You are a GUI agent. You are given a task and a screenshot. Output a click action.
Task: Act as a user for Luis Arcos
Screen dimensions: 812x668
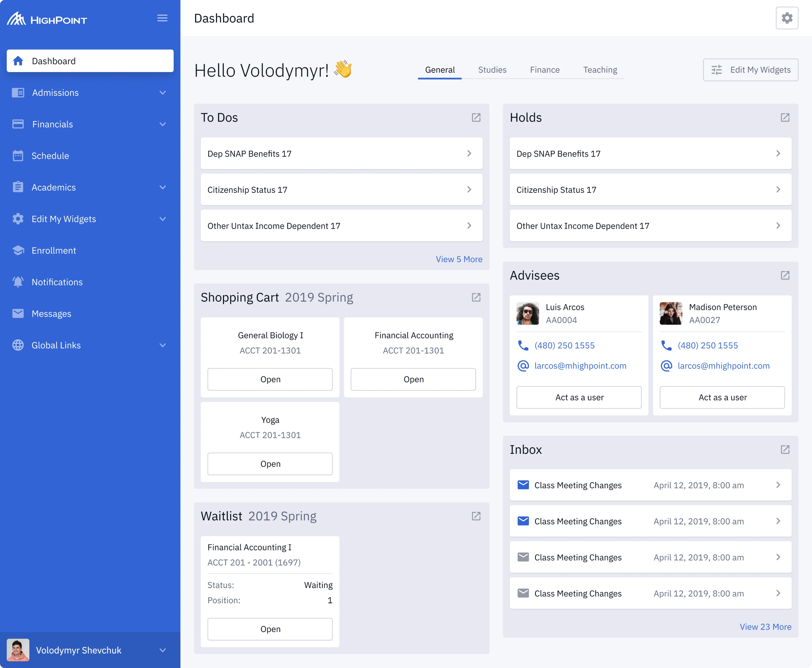(579, 397)
